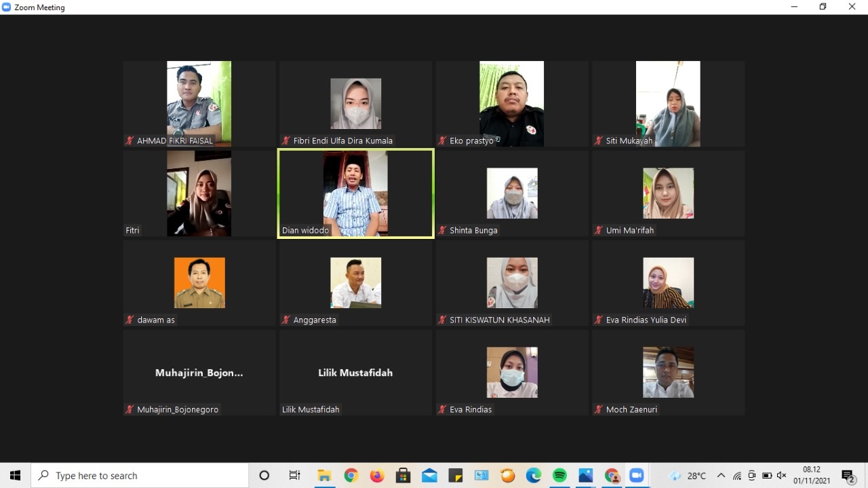The image size is (868, 488).
Task: Open Spotify from the taskbar
Action: 559,476
